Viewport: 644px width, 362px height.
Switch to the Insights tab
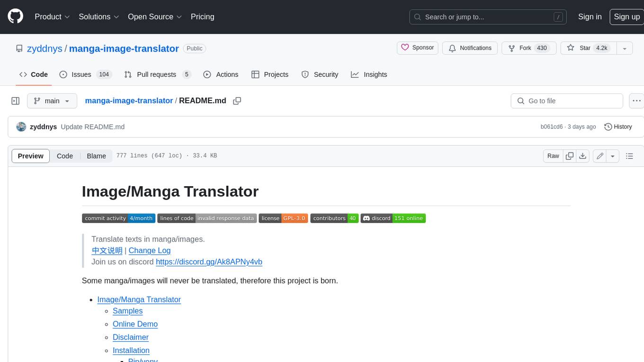pyautogui.click(x=369, y=74)
